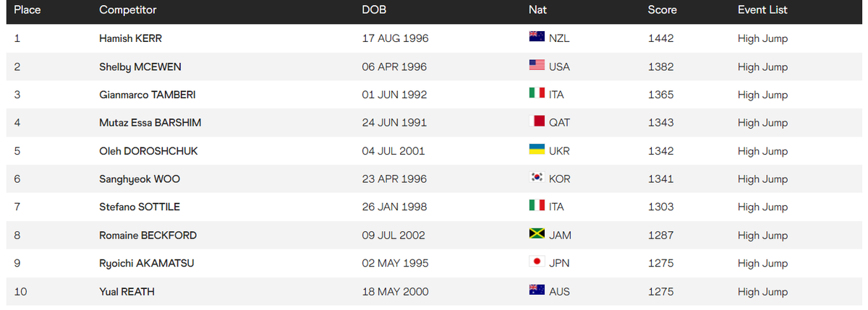Click the Ukraine flag icon
The height and width of the screenshot is (310, 868).
(x=537, y=150)
